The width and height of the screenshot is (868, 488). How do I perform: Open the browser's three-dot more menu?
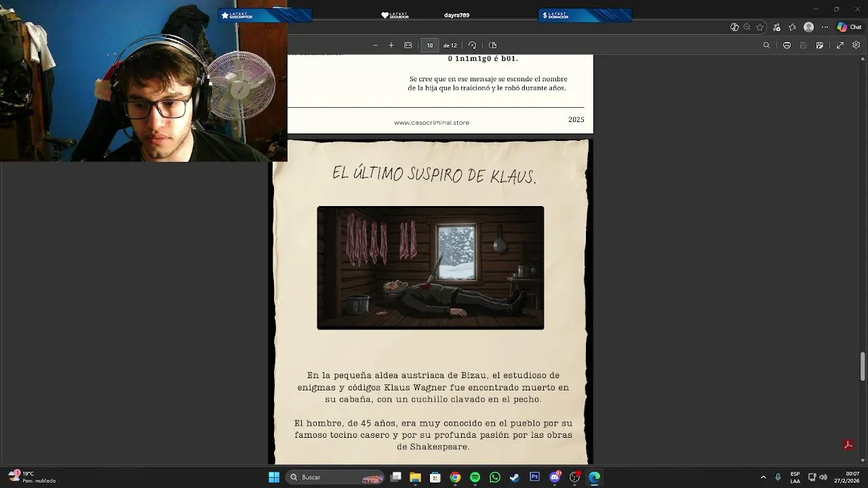[825, 27]
